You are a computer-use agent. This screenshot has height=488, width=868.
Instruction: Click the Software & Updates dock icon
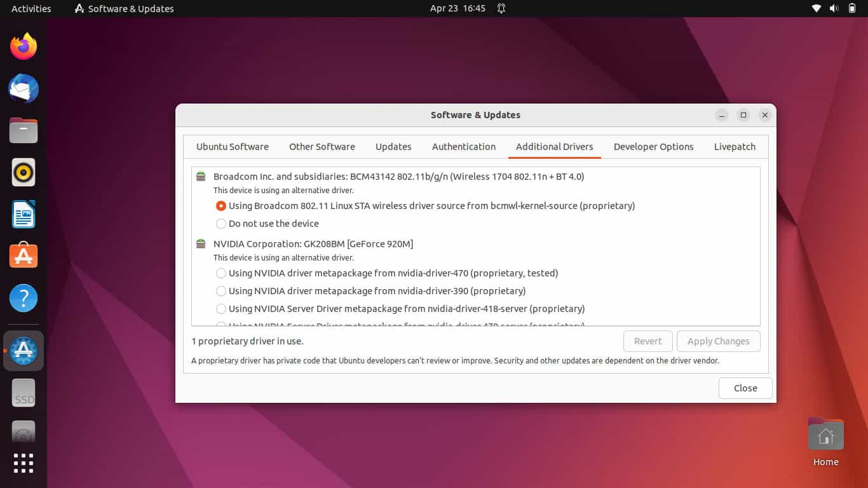click(23, 350)
